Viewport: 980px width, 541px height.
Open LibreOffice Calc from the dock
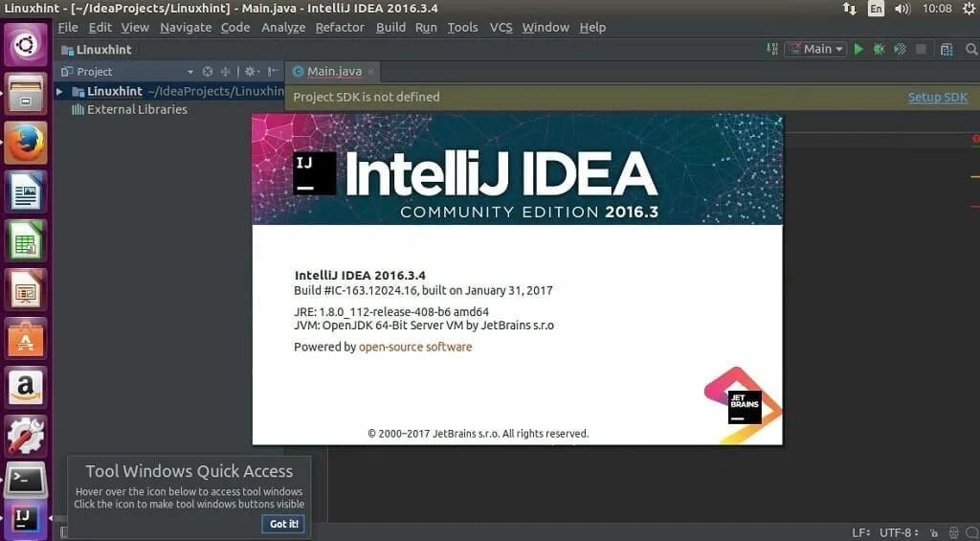coord(26,240)
